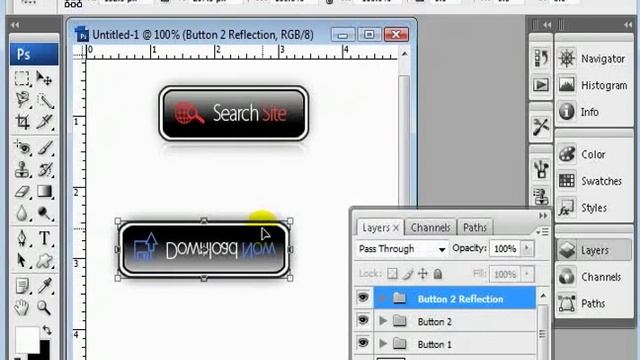Expand the Button 2 layer group
The width and height of the screenshot is (640, 360).
point(383,321)
